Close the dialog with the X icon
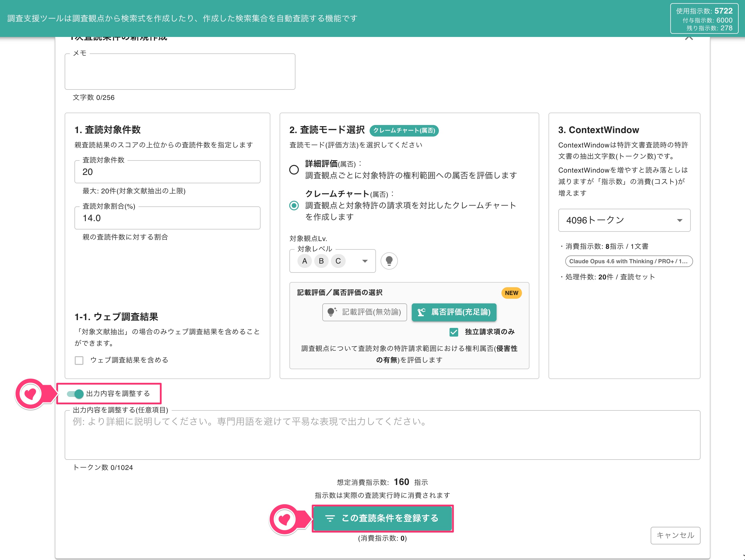This screenshot has height=560, width=745. click(689, 38)
